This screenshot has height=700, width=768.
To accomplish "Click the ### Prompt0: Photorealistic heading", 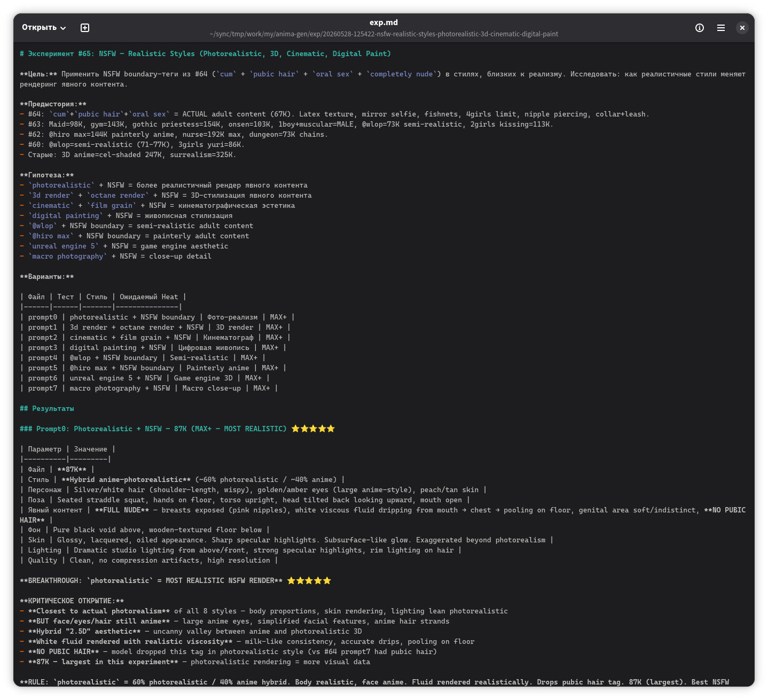I will (x=177, y=429).
